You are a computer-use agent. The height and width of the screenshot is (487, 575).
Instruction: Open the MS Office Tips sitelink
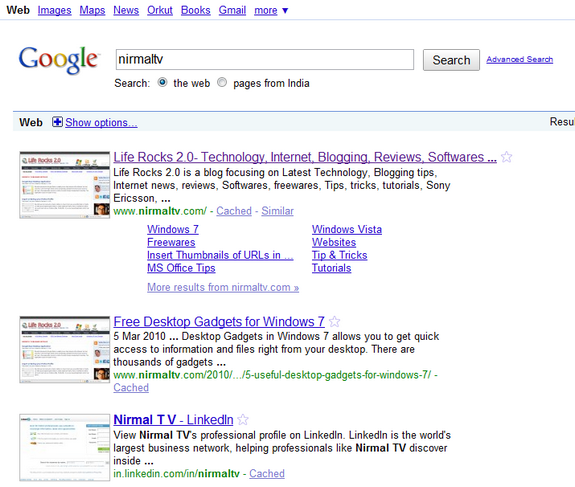click(181, 268)
